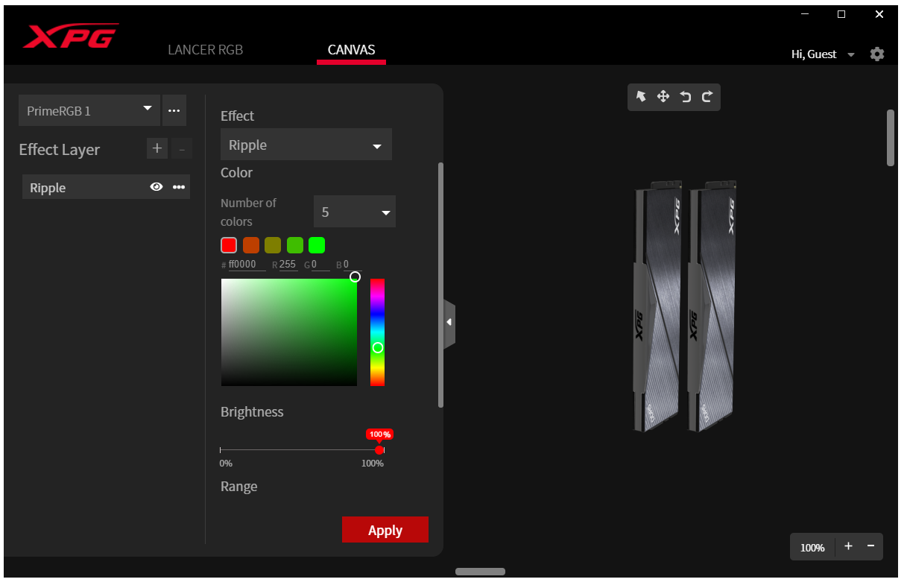Click the B value input field
Image resolution: width=907 pixels, height=588 pixels.
(352, 265)
